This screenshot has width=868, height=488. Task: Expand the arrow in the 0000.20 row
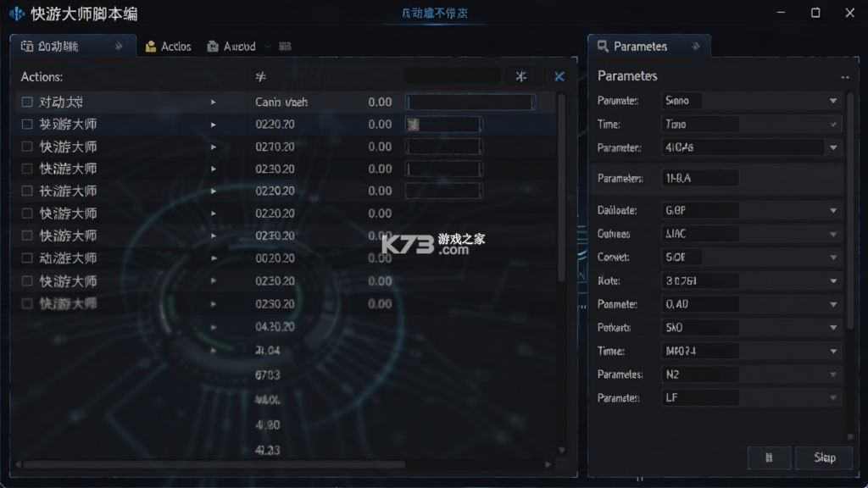(x=213, y=258)
